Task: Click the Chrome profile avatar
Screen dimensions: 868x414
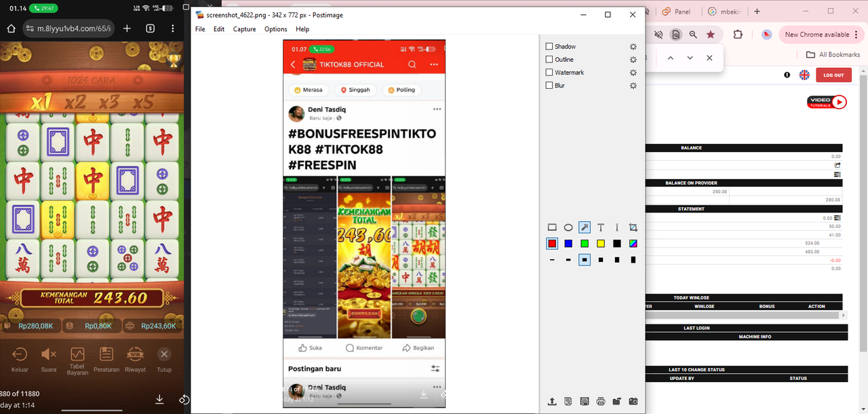Action: coord(767,35)
